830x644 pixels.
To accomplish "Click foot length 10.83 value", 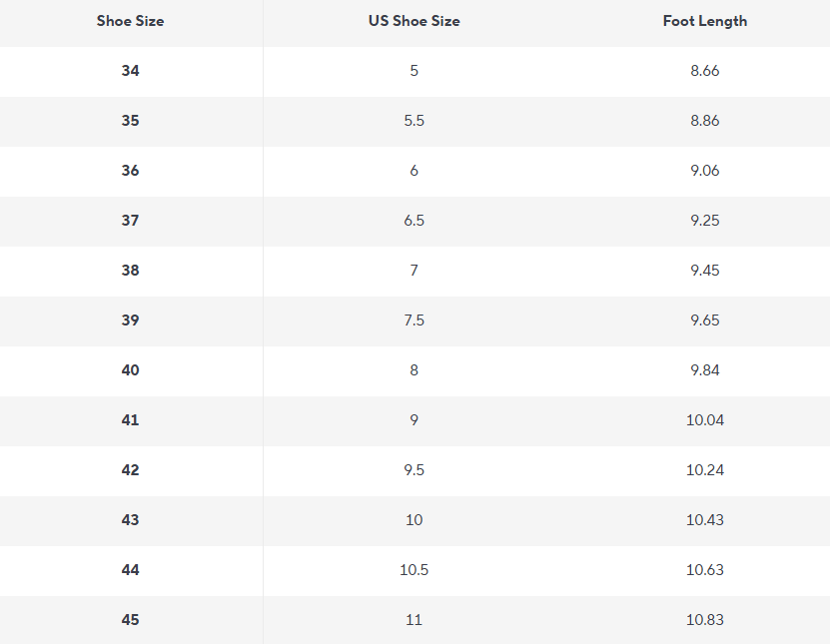I will pos(704,620).
